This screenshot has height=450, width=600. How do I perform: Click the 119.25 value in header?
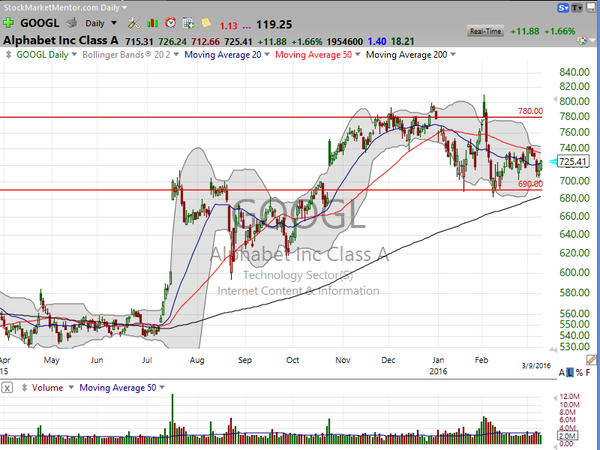pyautogui.click(x=274, y=25)
